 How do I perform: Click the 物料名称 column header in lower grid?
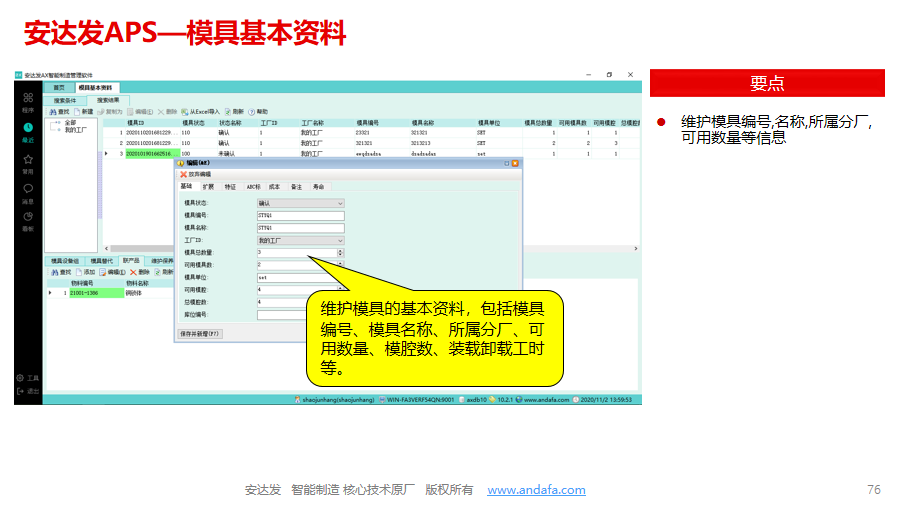tap(137, 283)
